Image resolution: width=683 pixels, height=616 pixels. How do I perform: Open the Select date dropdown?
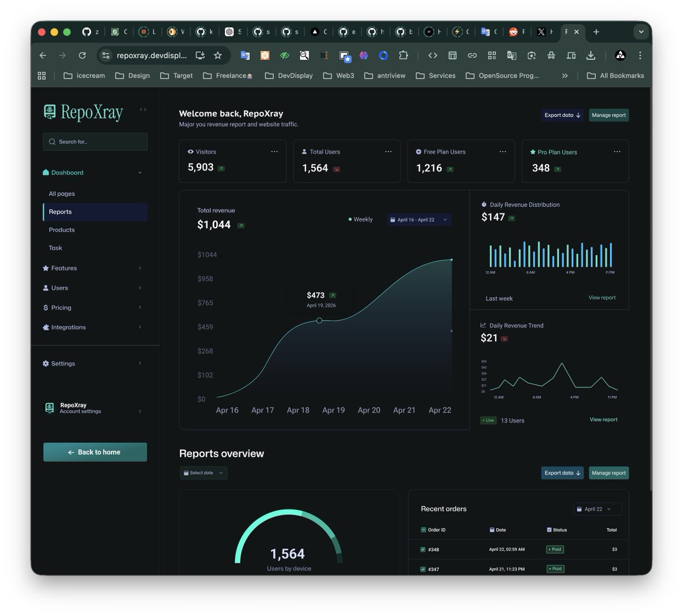click(204, 473)
